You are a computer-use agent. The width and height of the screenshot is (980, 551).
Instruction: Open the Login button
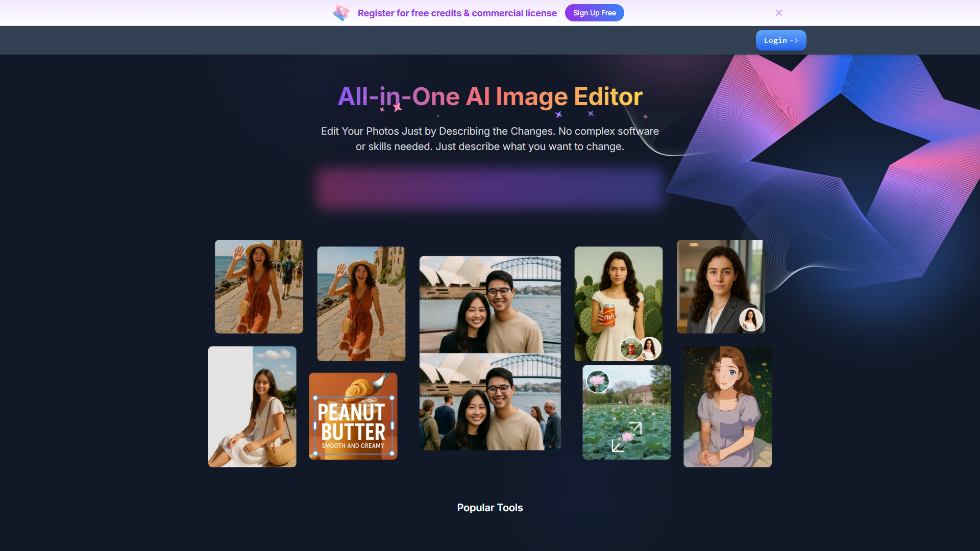(781, 40)
